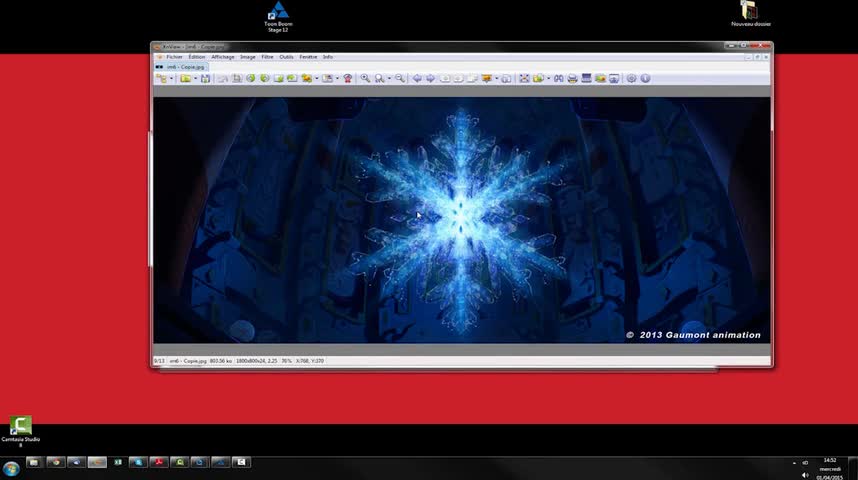Click the blue info icon

tap(645, 79)
